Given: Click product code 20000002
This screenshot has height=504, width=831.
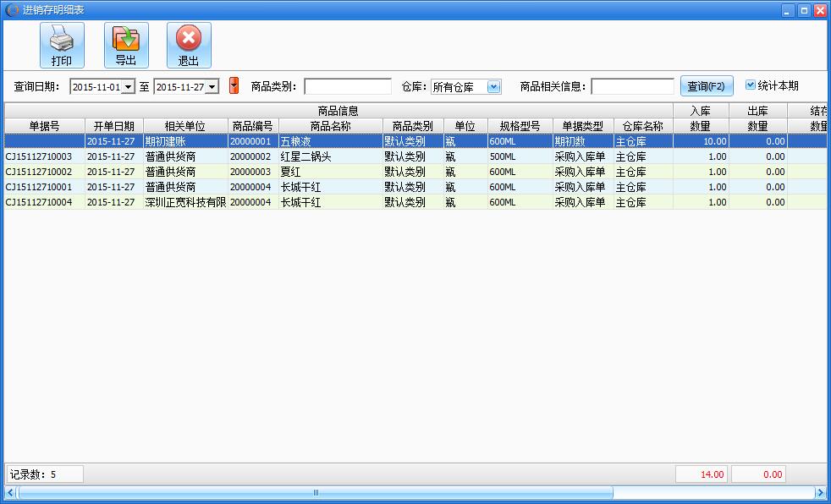Looking at the screenshot, I should coord(253,156).
